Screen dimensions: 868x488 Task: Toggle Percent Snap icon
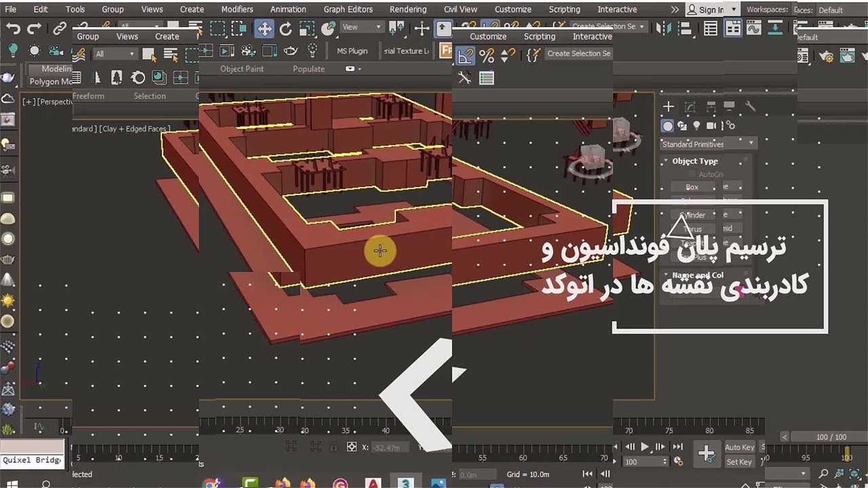click(486, 55)
